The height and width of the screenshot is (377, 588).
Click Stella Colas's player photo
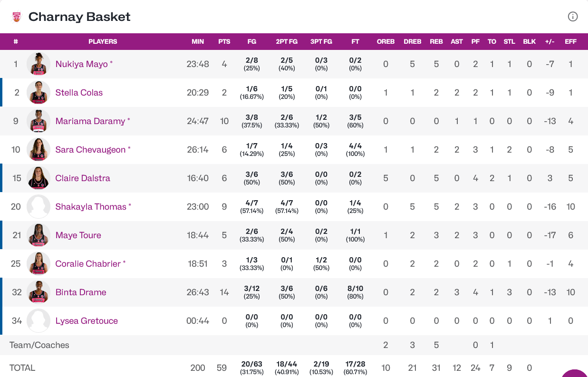[x=39, y=93]
